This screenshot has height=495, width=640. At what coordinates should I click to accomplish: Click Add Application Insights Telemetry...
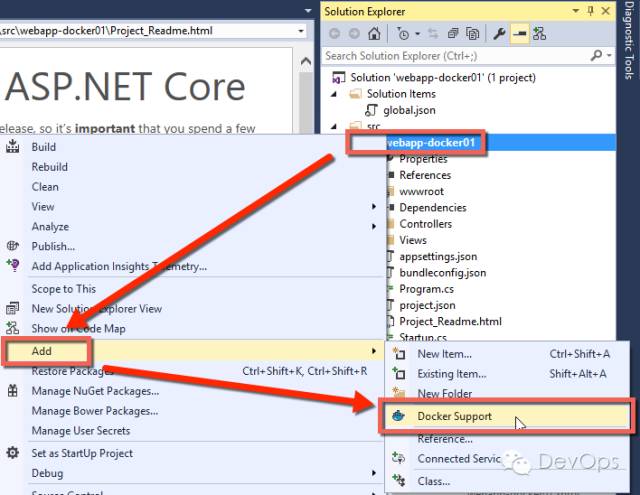pos(119,266)
